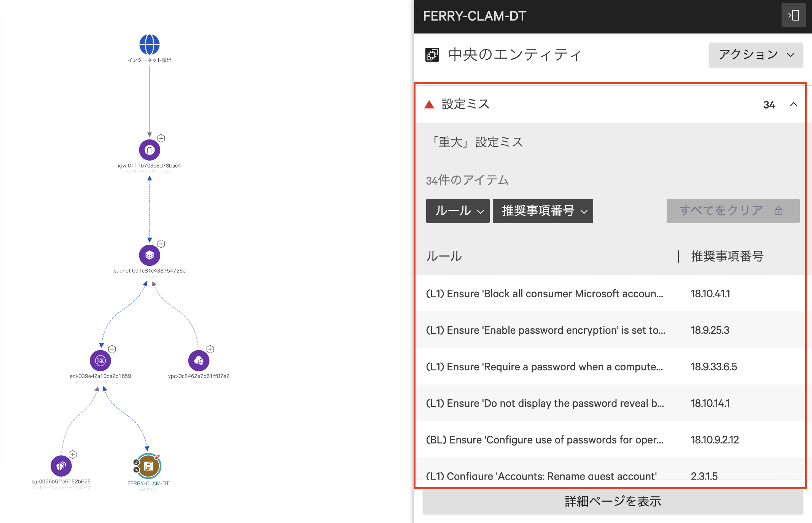Select the eni-039e42a10ce2c1659 network interface node

[x=100, y=360]
